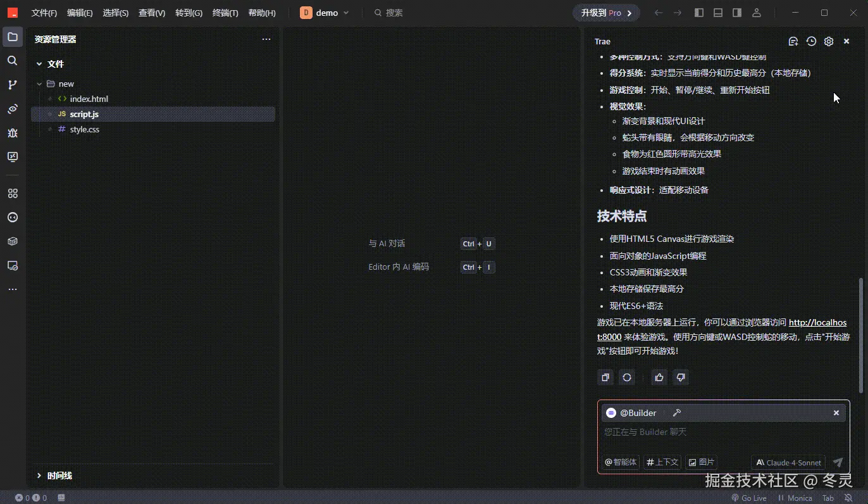Click the 升级到 Pro button
868x504 pixels.
pyautogui.click(x=606, y=13)
